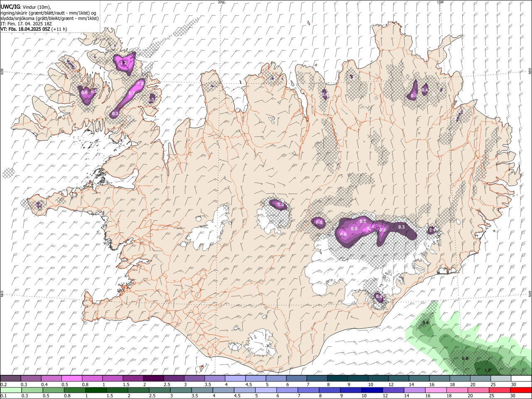The width and height of the screenshot is (532, 399).
Task: Click the 20W longitude label on the upper map border
Action: coord(221,2)
